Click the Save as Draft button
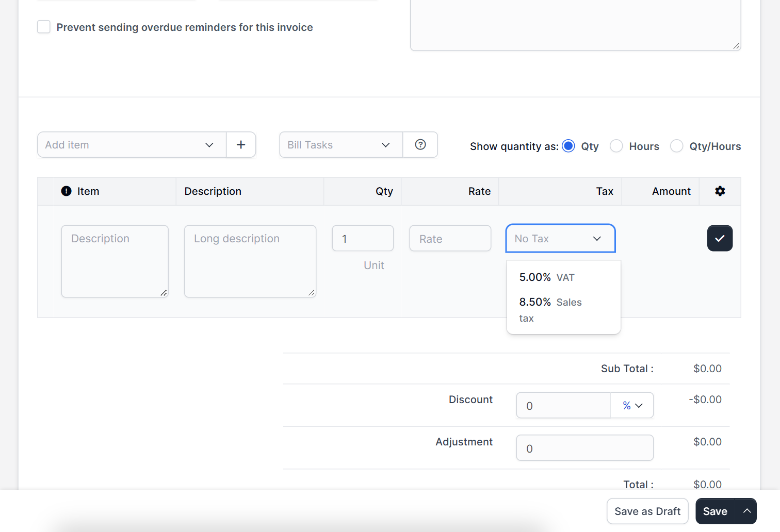Screen dimensions: 780x532 647,511
